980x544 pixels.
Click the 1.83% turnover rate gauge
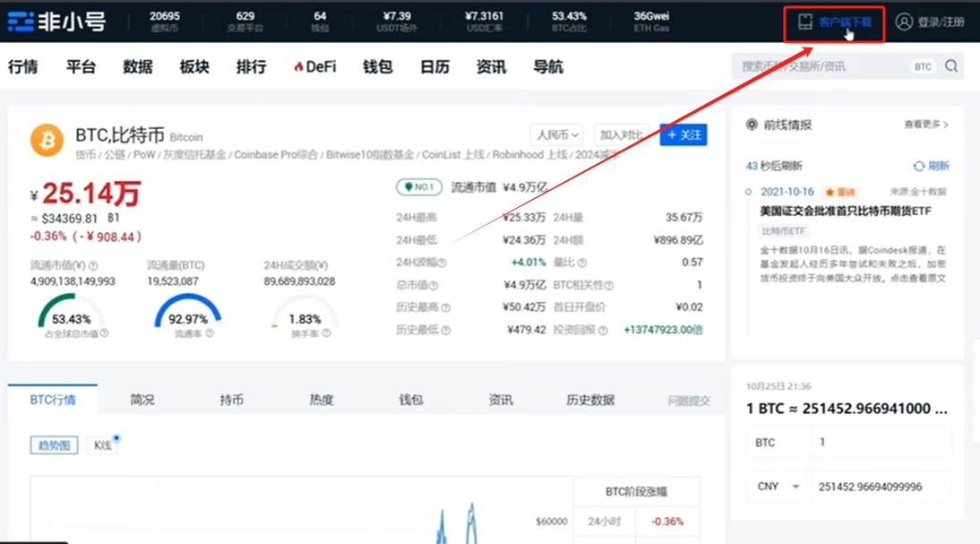point(305,311)
